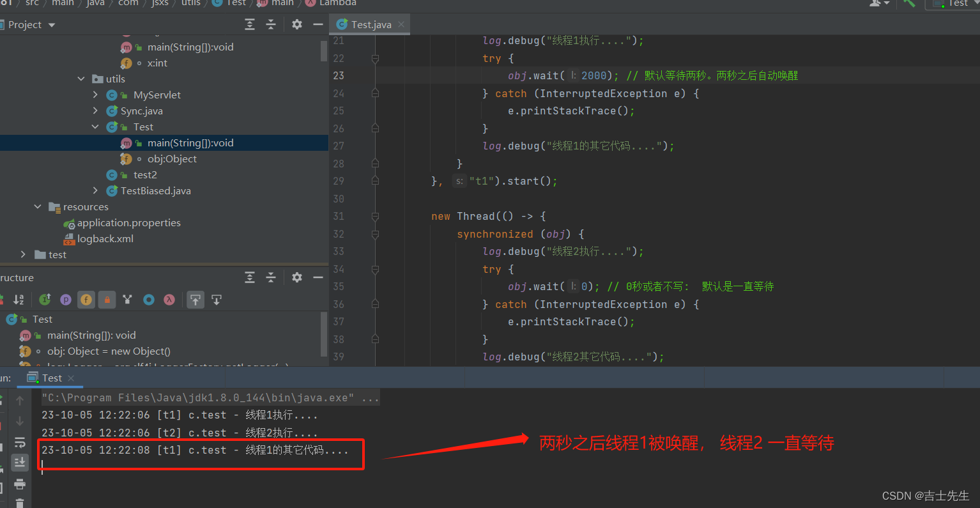The height and width of the screenshot is (508, 980).
Task: Expand the test folder
Action: [24, 255]
